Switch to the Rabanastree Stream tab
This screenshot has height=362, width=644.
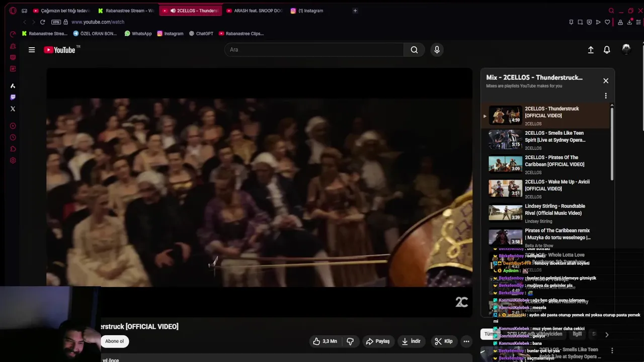tap(126, 11)
